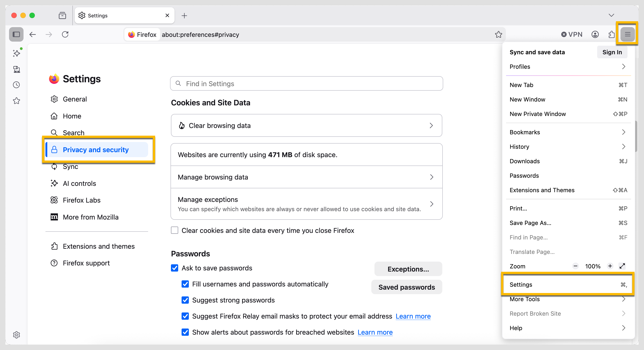Toggle the sidebar button in toolbar
The width and height of the screenshot is (644, 350).
click(16, 34)
